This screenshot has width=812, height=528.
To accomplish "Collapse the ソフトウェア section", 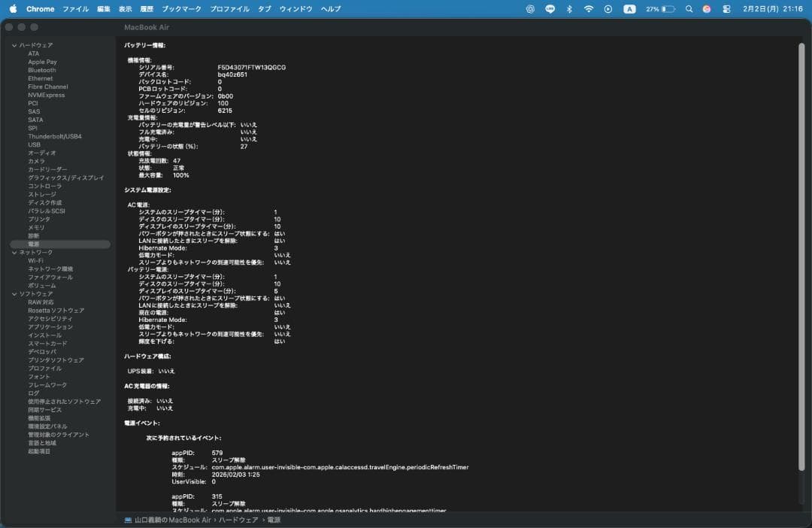I will tap(14, 294).
